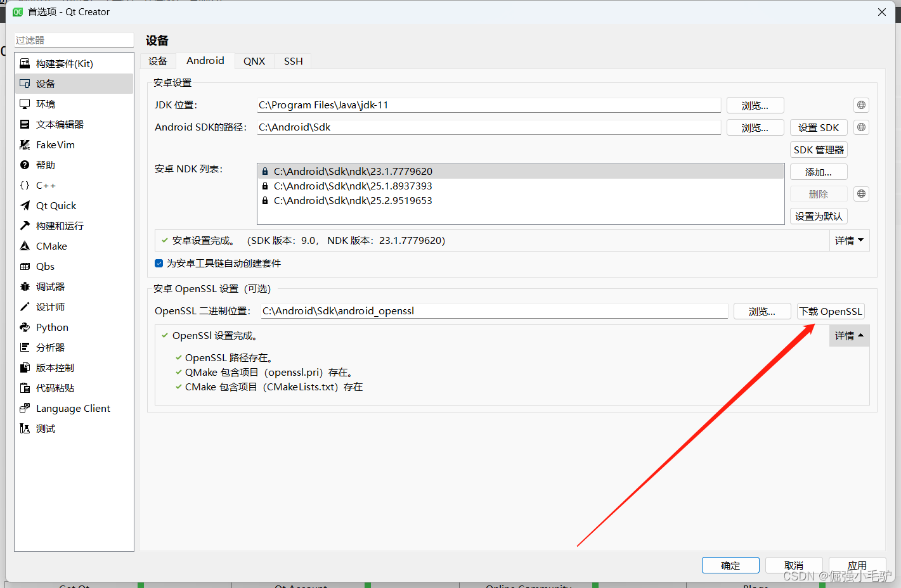The width and height of the screenshot is (901, 588).
Task: Open the FakeVim category icon
Action: click(25, 144)
